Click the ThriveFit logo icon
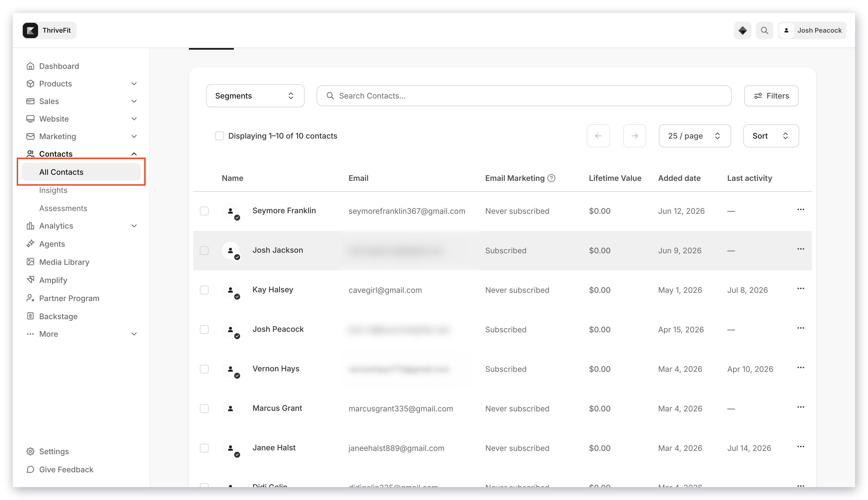This screenshot has width=868, height=500. 30,30
